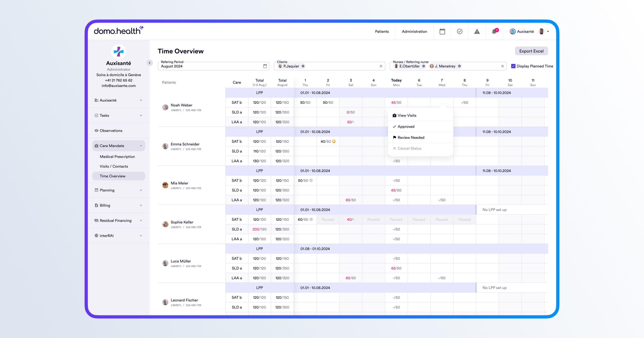Open the warning triangle alerts icon
Image resolution: width=644 pixels, height=338 pixels.
477,31
